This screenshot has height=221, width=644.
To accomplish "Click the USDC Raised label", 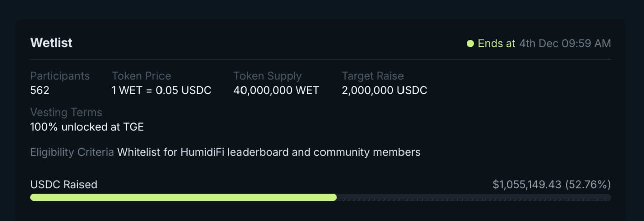I will pyautogui.click(x=63, y=185).
